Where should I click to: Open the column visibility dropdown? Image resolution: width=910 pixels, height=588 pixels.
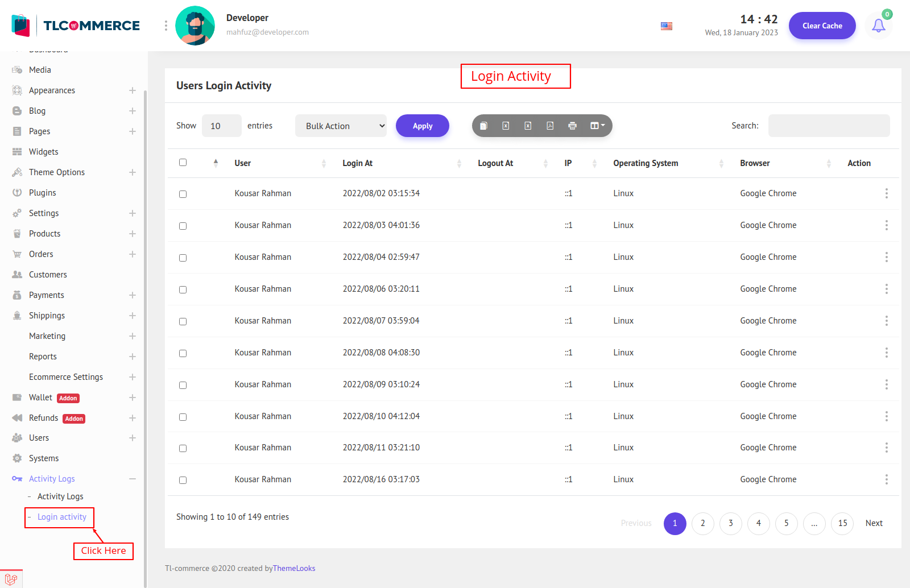click(597, 126)
